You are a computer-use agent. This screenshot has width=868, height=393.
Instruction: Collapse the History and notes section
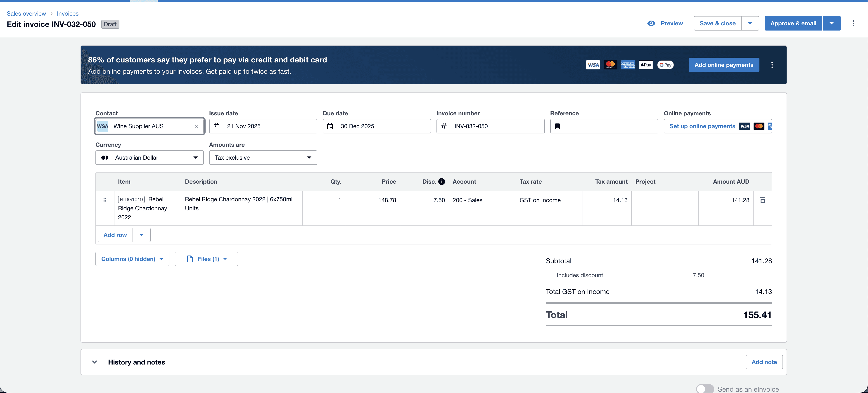coord(95,362)
